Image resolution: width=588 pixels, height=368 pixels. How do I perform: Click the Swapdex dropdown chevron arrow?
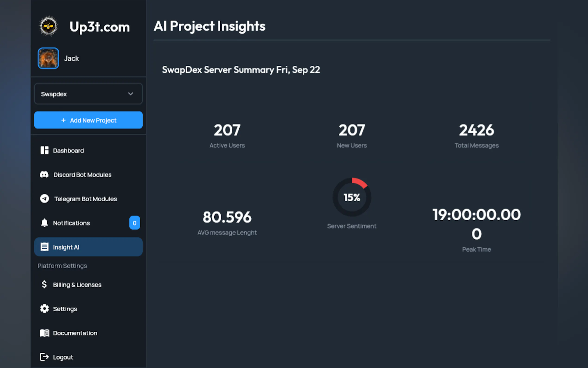pyautogui.click(x=131, y=94)
